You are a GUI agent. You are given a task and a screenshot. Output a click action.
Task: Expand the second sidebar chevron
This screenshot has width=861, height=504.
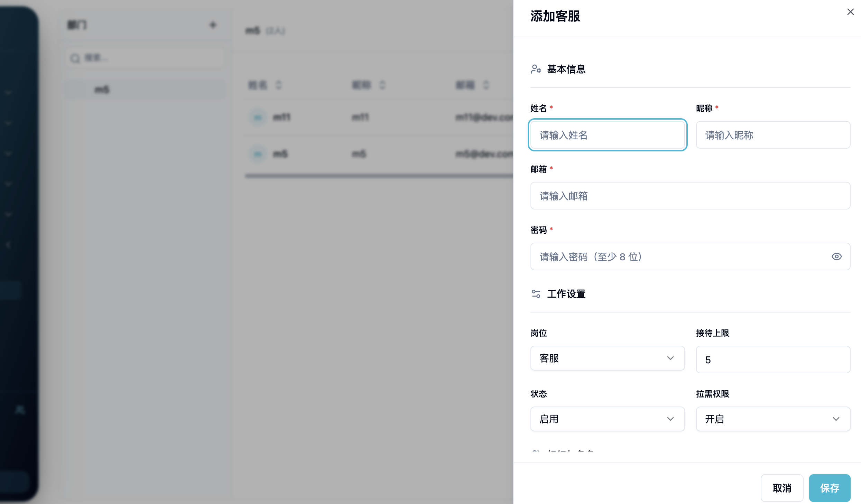(x=9, y=123)
